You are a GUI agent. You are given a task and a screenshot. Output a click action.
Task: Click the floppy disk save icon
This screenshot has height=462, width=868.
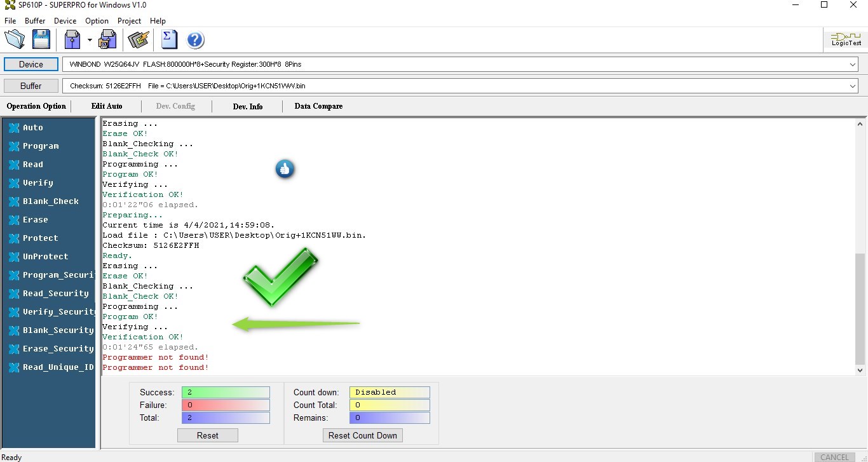point(41,39)
